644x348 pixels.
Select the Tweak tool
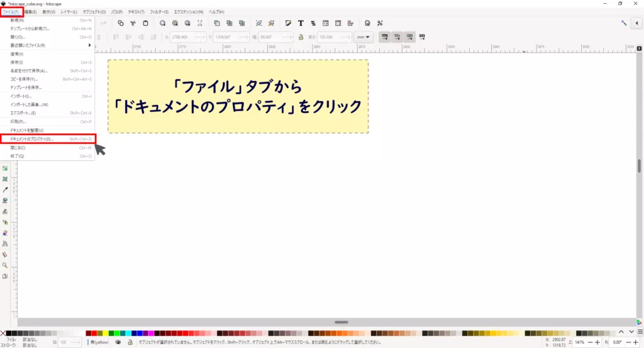(5, 211)
